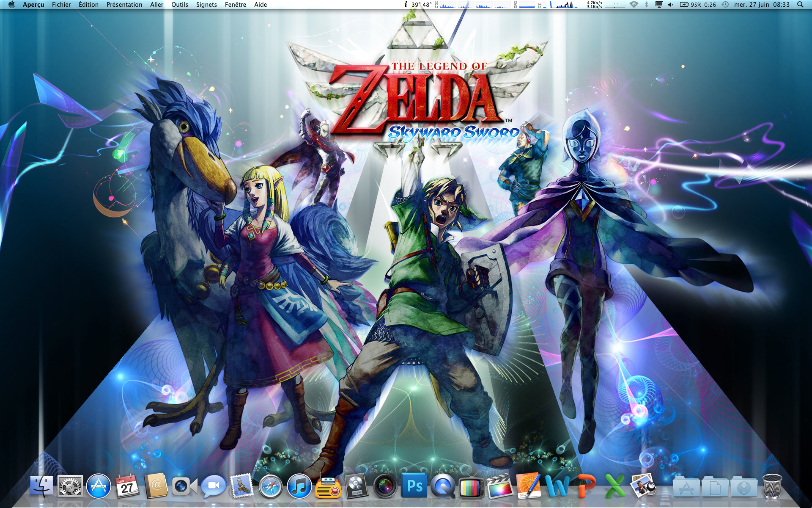Open the Bluetooth menu bar icon
812x508 pixels.
[646, 5]
